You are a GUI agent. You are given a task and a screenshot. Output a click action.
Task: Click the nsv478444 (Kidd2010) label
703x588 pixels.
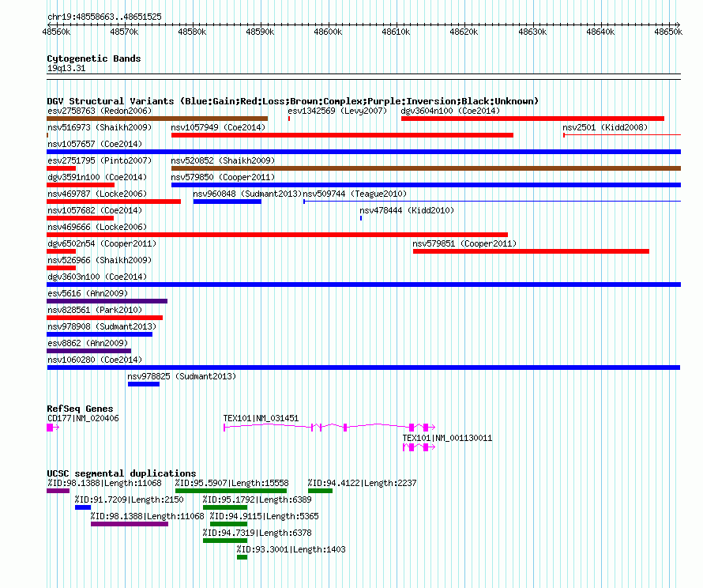(x=407, y=210)
